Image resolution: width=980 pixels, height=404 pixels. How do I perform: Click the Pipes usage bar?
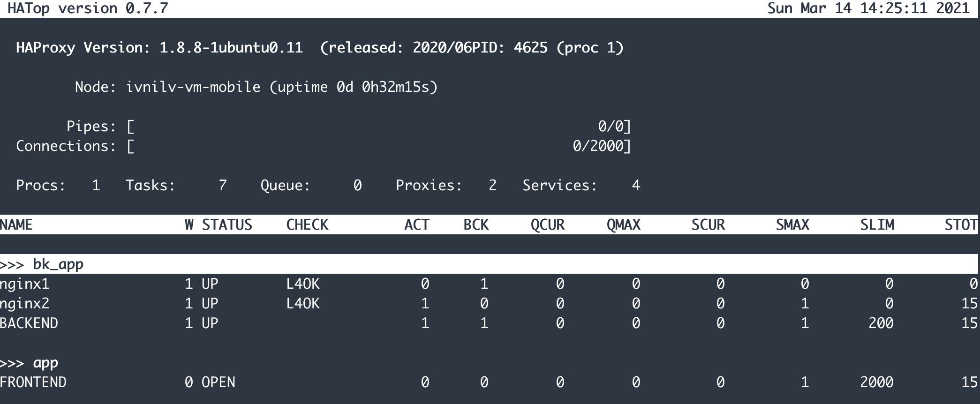click(379, 127)
